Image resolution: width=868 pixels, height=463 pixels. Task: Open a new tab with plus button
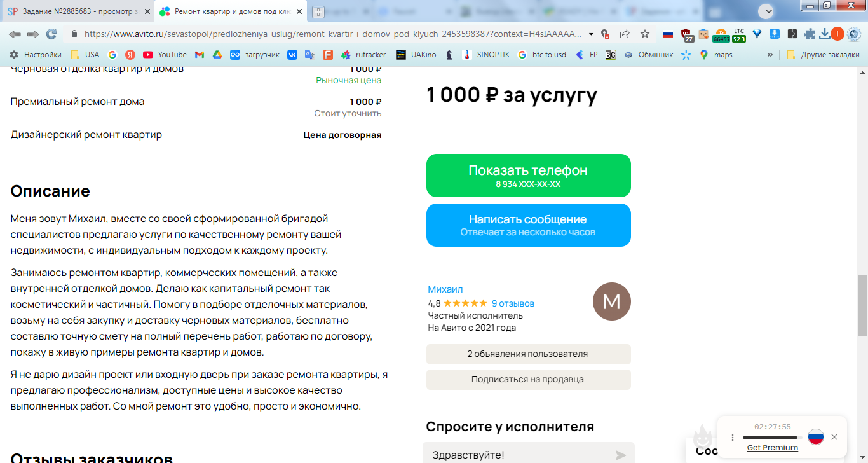318,11
